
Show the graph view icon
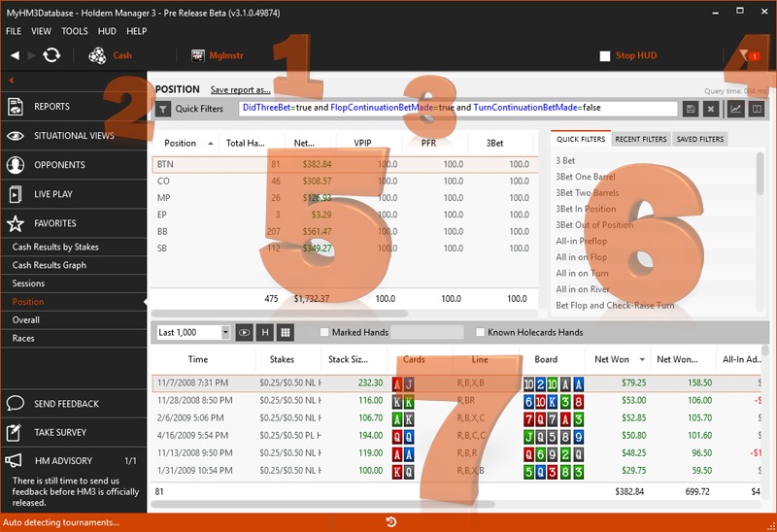[736, 109]
